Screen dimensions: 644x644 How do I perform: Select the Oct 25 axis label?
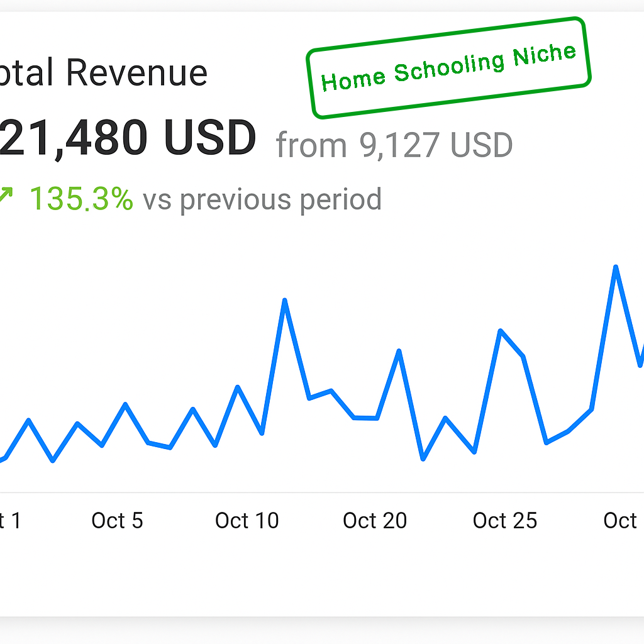coord(505,521)
